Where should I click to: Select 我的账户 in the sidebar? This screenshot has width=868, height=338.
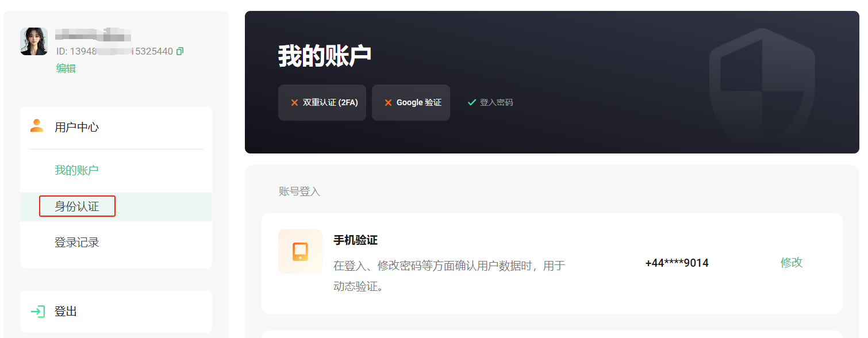pyautogui.click(x=76, y=170)
